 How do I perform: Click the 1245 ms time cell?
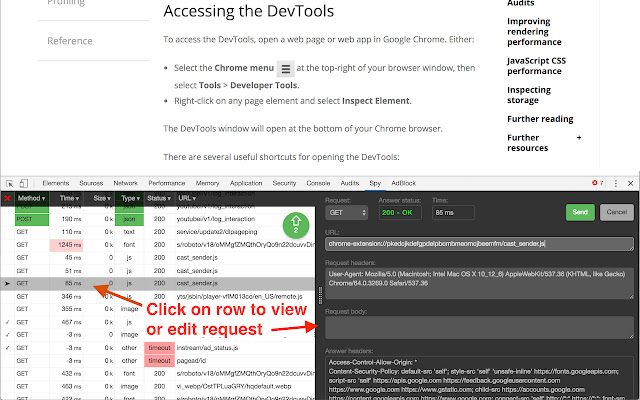[67, 245]
